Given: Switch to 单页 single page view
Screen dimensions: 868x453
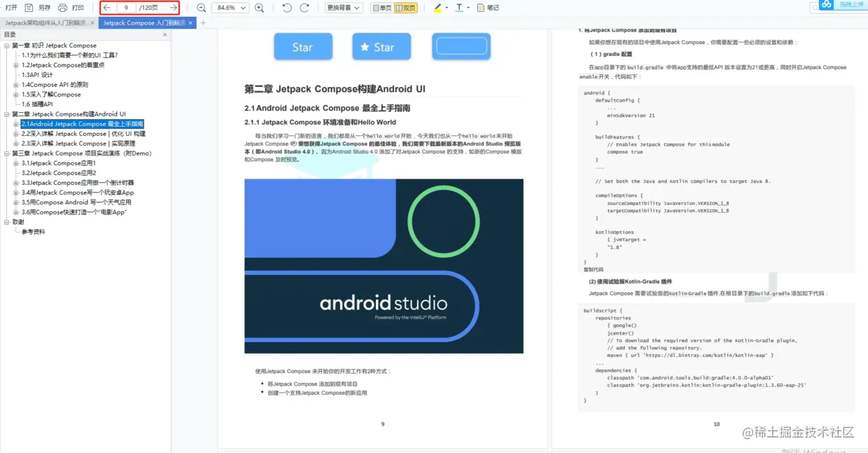Looking at the screenshot, I should pyautogui.click(x=381, y=8).
